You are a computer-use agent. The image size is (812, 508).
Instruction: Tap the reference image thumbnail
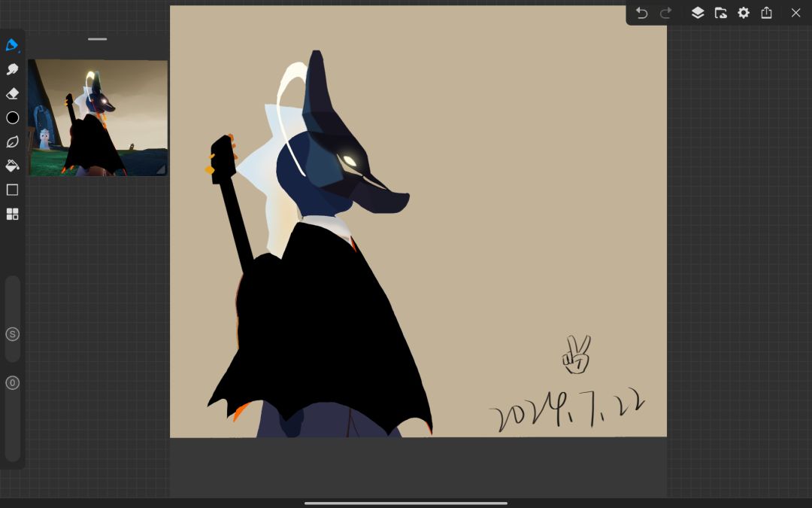coord(97,117)
